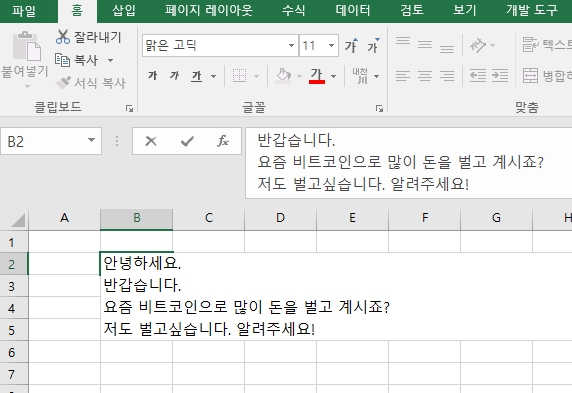This screenshot has width=572, height=393.
Task: Open underline style dropdown arrow
Action: pyautogui.click(x=213, y=76)
